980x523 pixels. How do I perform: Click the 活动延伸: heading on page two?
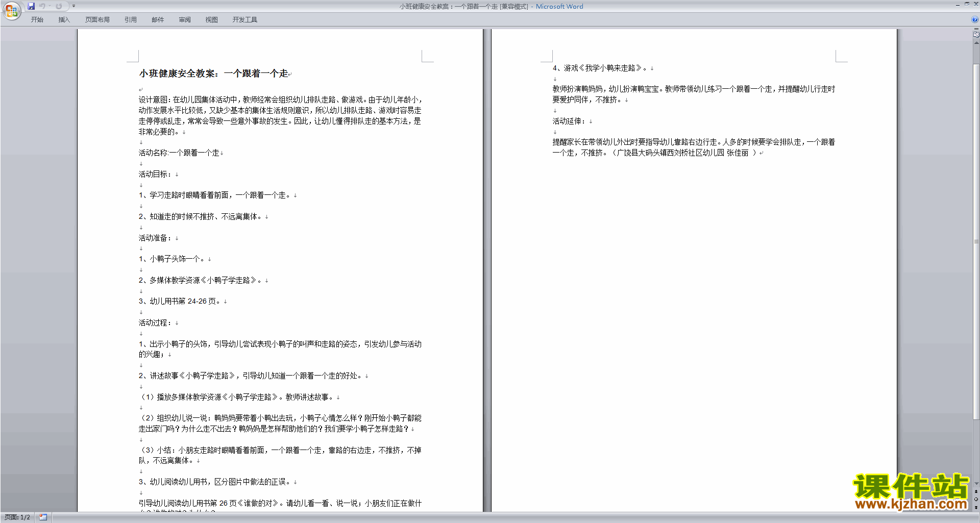pos(569,121)
